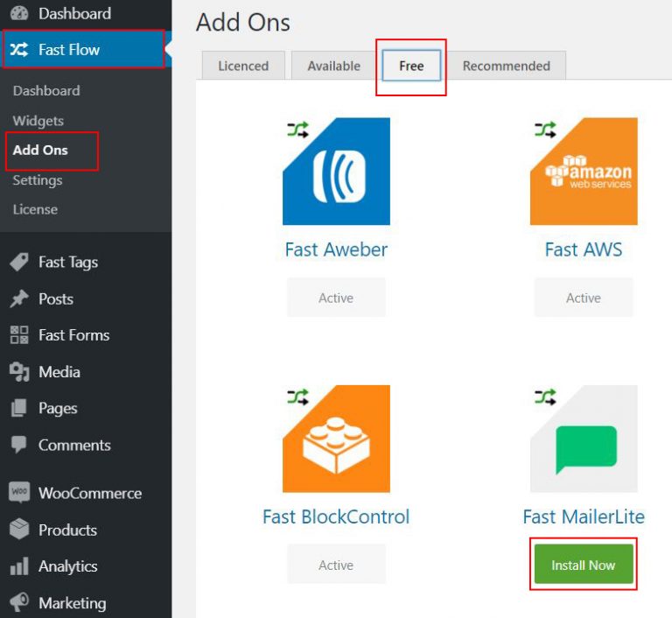Open the Settings submenu item
This screenshot has height=618, width=672.
pos(38,180)
